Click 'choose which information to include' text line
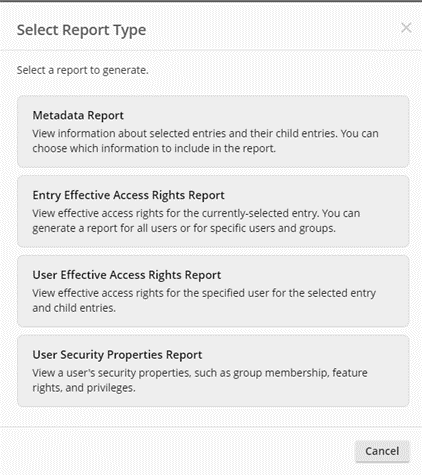Viewport: 422px width, 475px height. (x=154, y=148)
